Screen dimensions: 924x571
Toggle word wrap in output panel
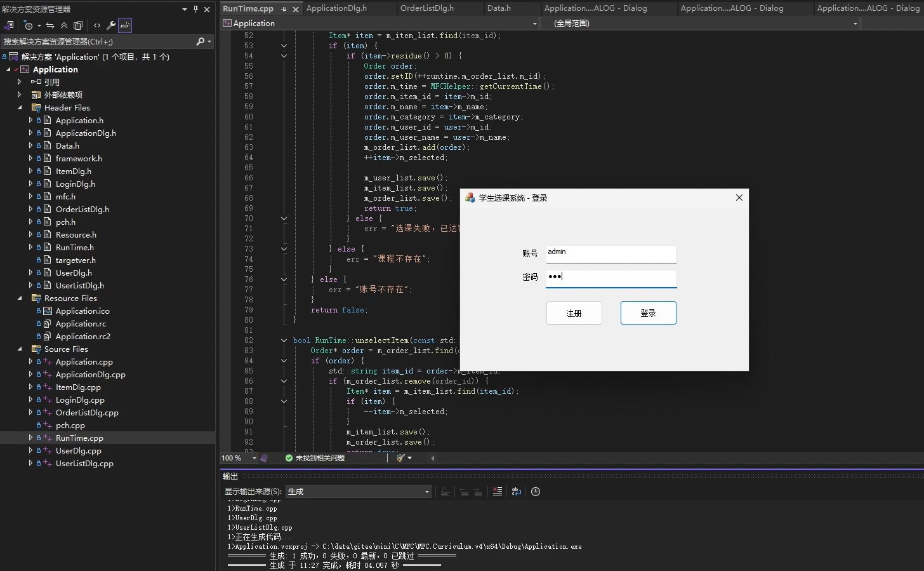pyautogui.click(x=517, y=492)
